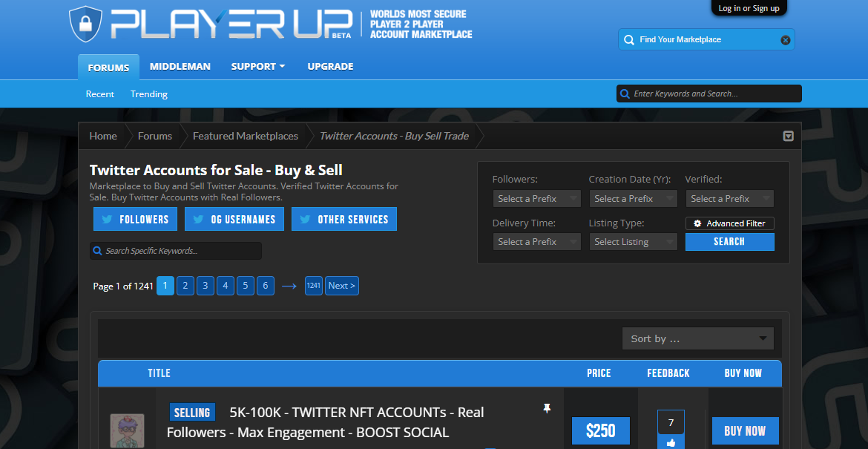The width and height of the screenshot is (868, 449).
Task: Open the UPGRADE tab
Action: (330, 67)
